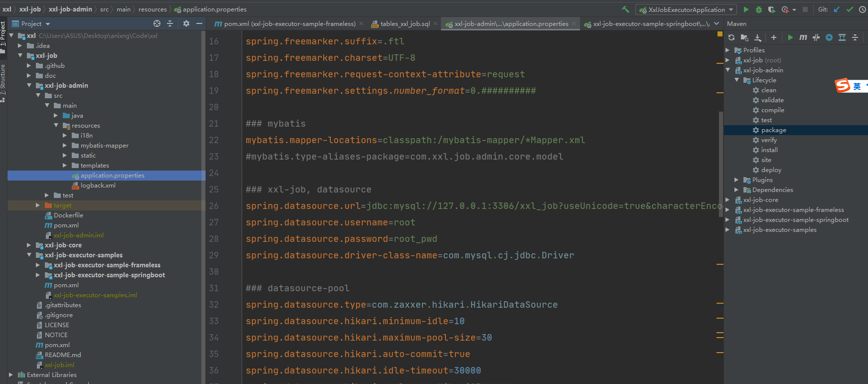Update project with Git blue arrow
The width and height of the screenshot is (868, 384).
[x=837, y=9]
